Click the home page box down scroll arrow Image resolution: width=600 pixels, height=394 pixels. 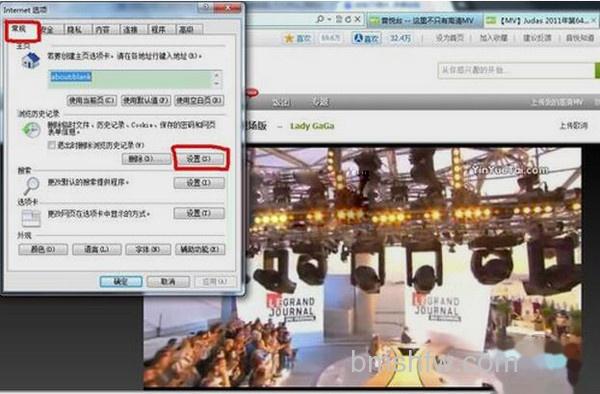click(x=217, y=84)
